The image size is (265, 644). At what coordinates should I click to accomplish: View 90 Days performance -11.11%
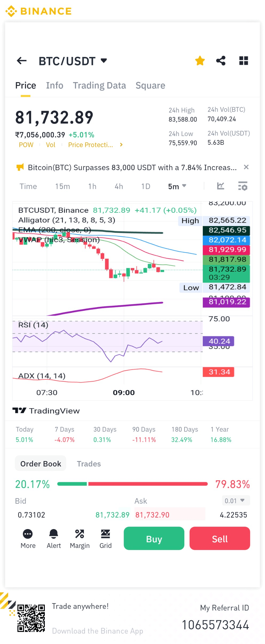point(144,434)
